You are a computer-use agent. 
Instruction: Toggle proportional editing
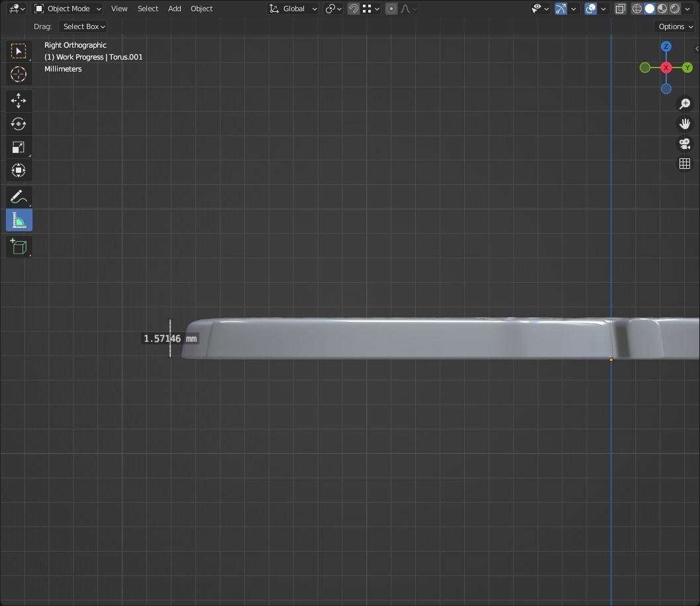pos(391,9)
